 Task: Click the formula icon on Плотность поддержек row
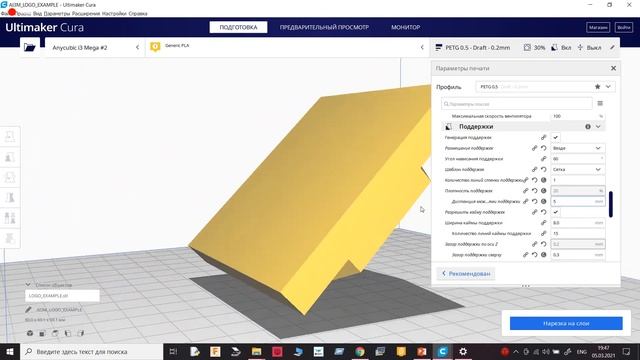pyautogui.click(x=544, y=191)
